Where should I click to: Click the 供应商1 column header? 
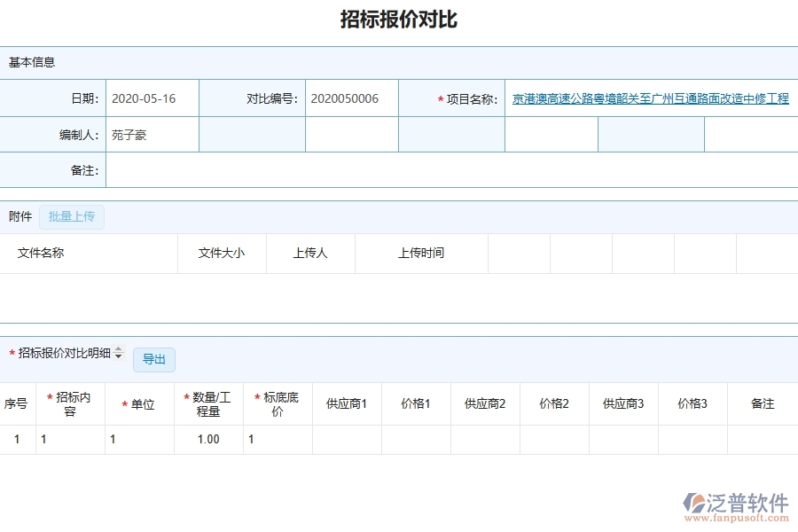[x=346, y=403]
